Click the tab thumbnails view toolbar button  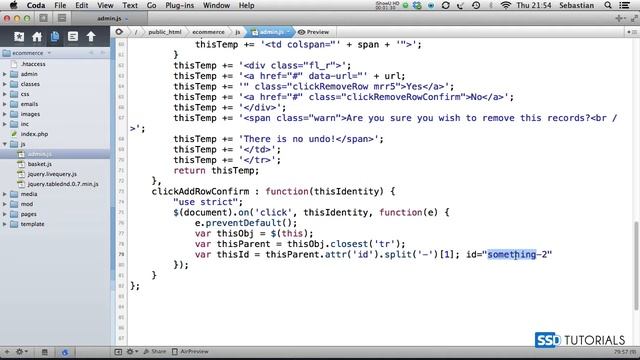tap(62, 18)
